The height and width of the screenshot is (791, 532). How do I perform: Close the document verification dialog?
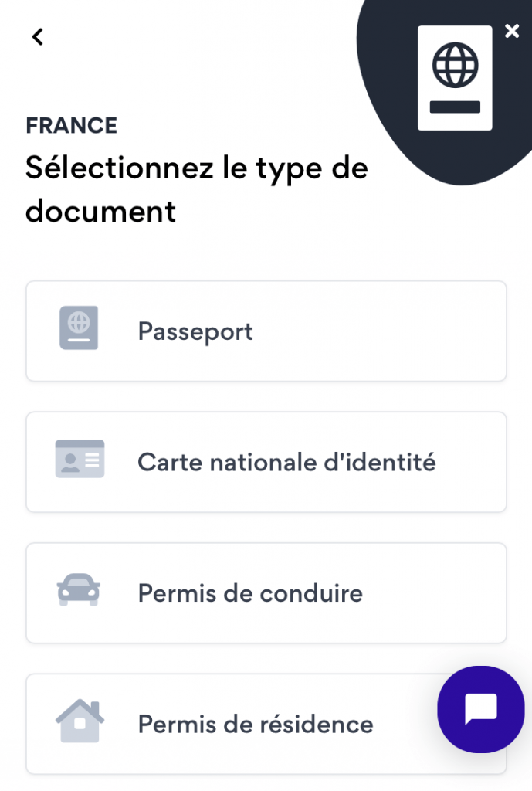512,31
